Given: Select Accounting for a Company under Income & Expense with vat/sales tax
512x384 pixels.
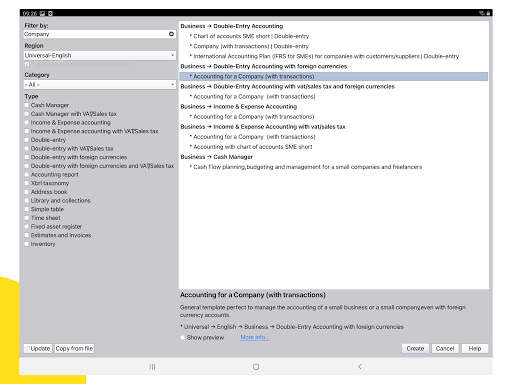Looking at the screenshot, I should pos(254,137).
